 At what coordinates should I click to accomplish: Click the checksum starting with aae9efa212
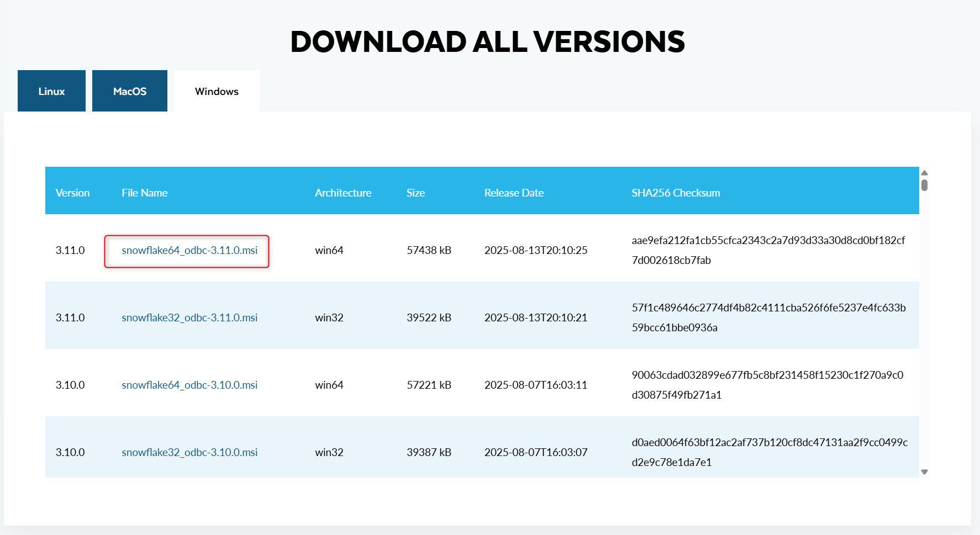pyautogui.click(x=768, y=250)
